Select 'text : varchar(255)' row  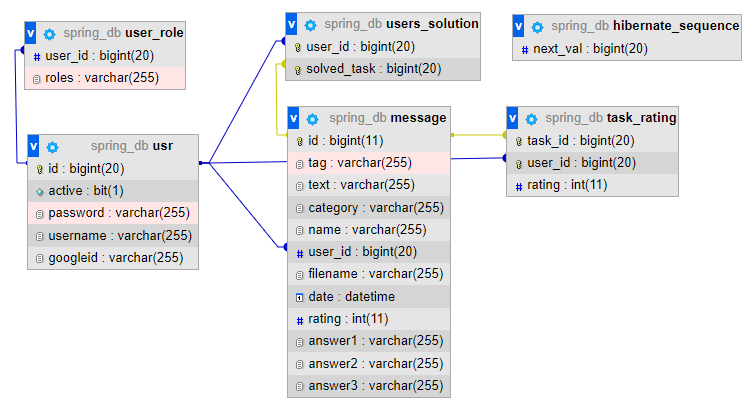coord(369,185)
